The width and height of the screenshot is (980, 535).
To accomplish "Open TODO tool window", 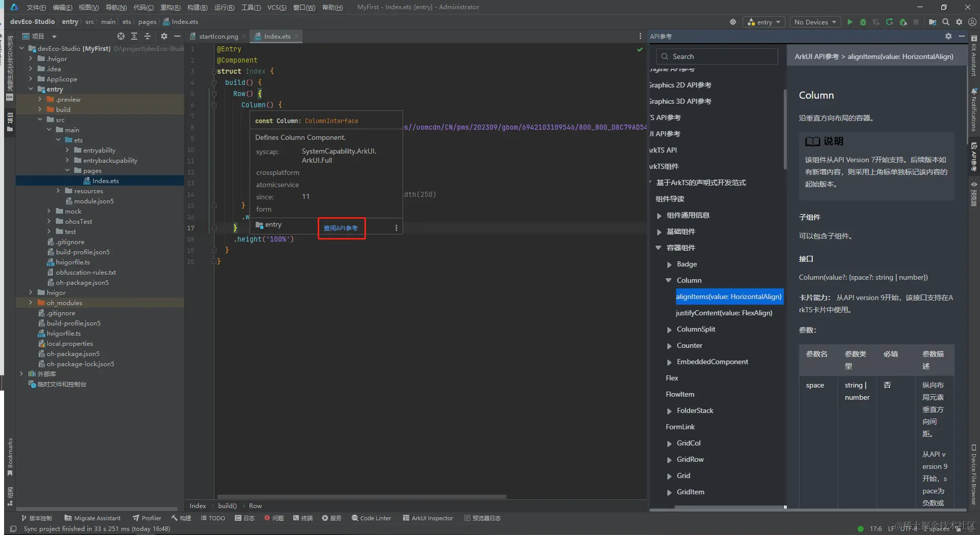I will pyautogui.click(x=213, y=518).
